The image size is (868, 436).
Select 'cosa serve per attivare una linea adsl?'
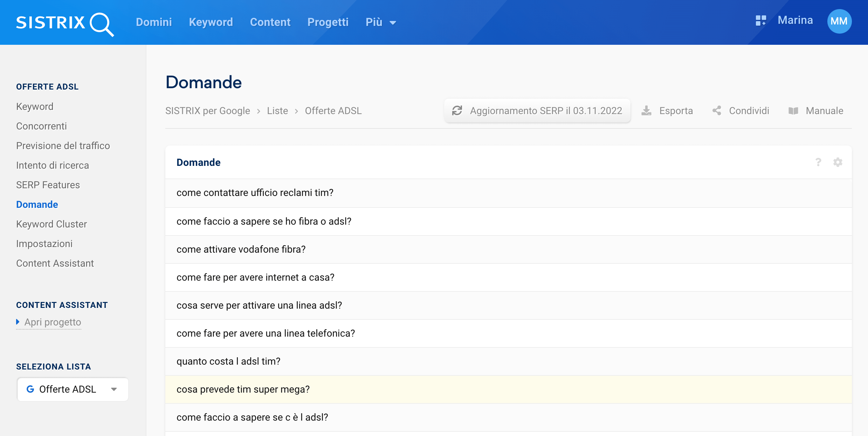pyautogui.click(x=509, y=305)
